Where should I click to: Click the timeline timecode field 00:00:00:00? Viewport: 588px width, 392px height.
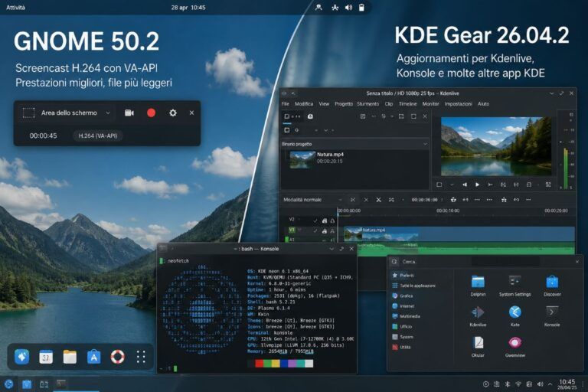[x=424, y=200]
